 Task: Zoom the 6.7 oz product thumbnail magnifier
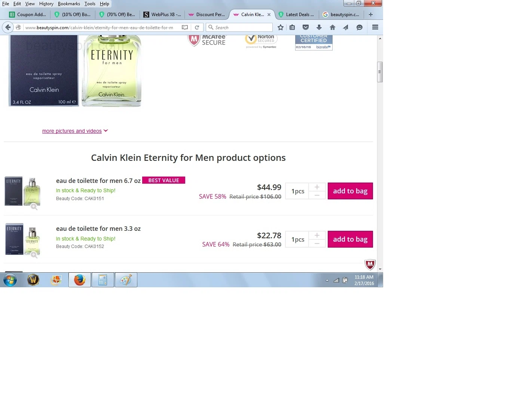pos(34,207)
